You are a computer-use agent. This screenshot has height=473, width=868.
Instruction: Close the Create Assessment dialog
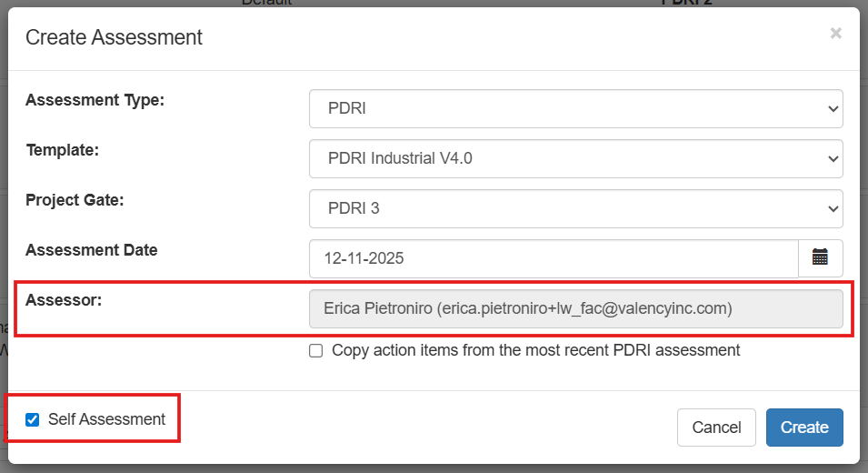point(835,34)
